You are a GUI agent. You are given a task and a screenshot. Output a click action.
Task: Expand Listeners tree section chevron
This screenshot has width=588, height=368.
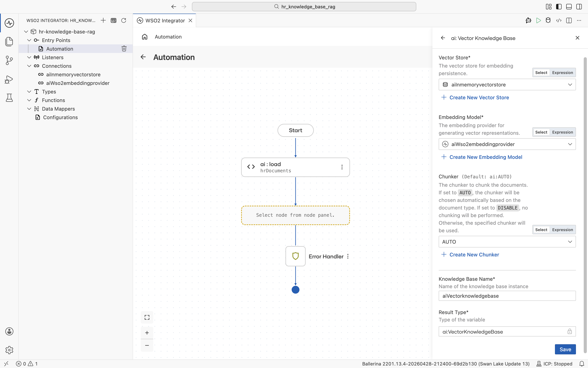pos(29,57)
